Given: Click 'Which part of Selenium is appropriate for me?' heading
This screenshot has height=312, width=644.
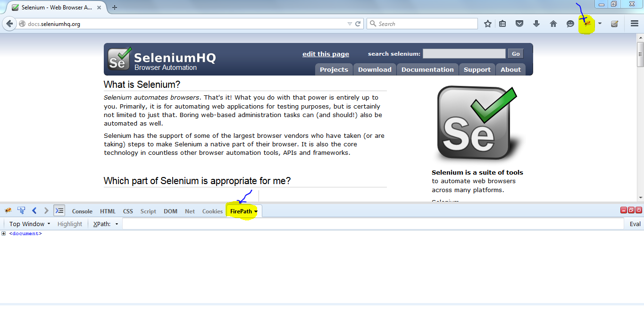Looking at the screenshot, I should coord(197,181).
